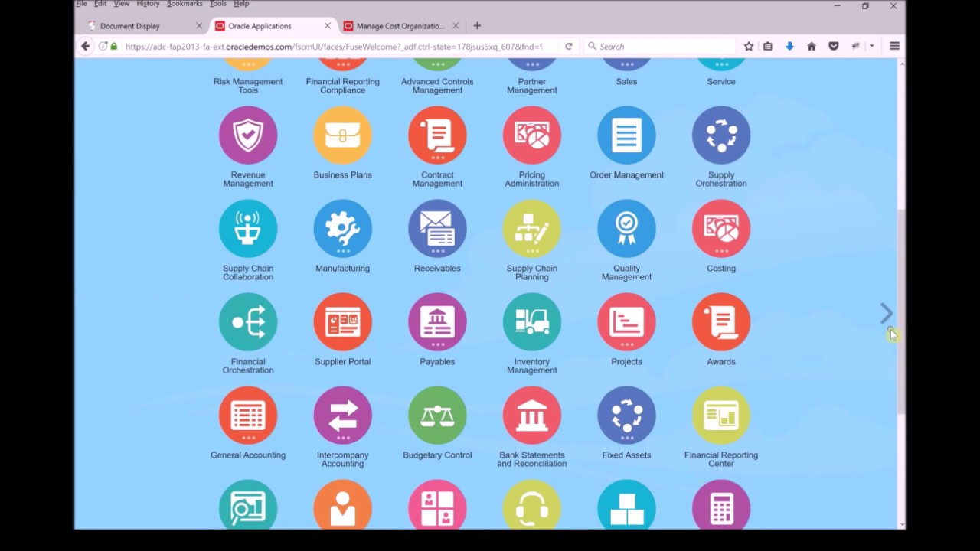
Task: Open the Supply Orchestration icon
Action: [721, 135]
